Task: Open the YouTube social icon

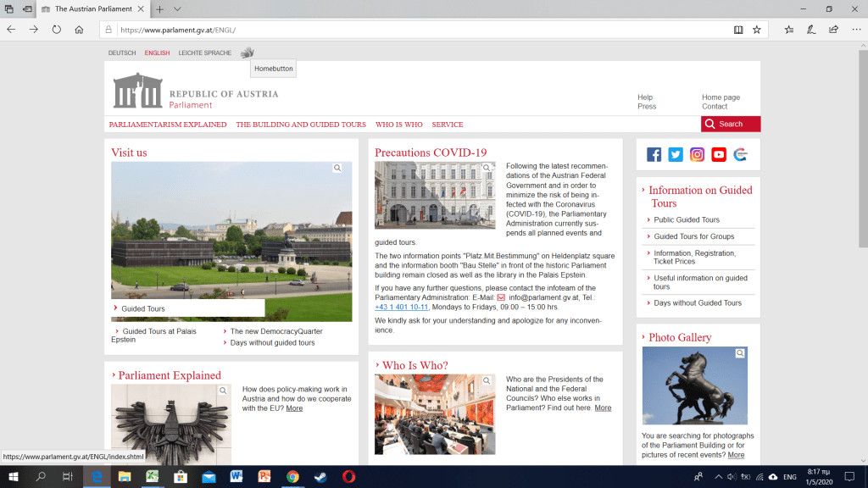Action: 719,154
